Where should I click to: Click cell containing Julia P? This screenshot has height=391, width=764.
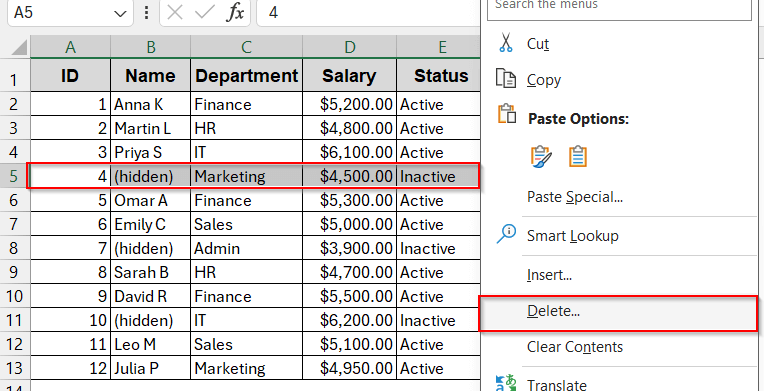point(151,368)
